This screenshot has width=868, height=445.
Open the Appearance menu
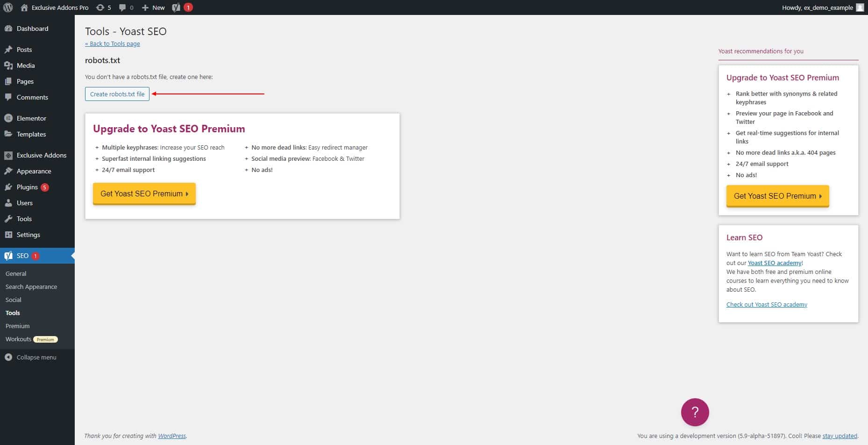coord(37,171)
